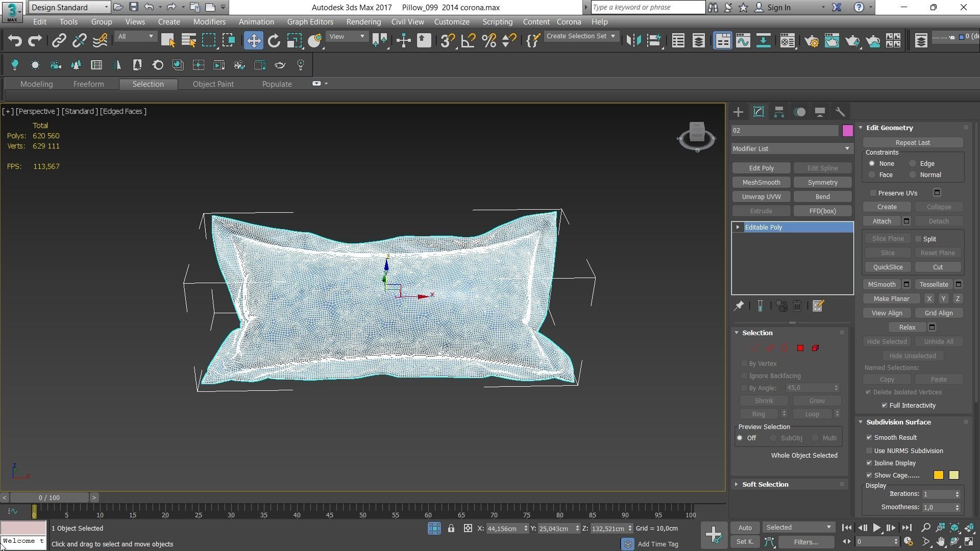Open the Display command panel tab
This screenshot has height=551, width=980.
coord(820,112)
